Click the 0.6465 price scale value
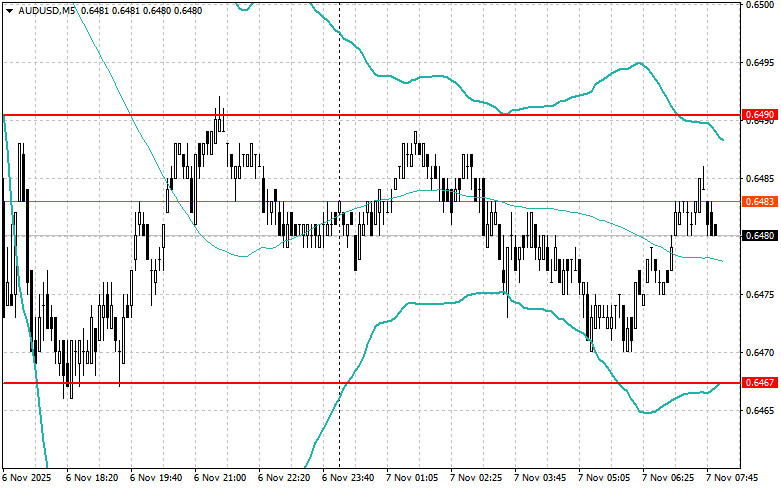Image resolution: width=781 pixels, height=489 pixels. (760, 411)
